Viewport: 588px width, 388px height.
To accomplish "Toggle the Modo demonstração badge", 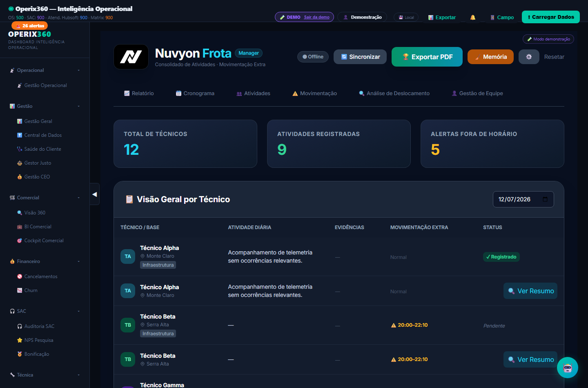I will tap(548, 39).
